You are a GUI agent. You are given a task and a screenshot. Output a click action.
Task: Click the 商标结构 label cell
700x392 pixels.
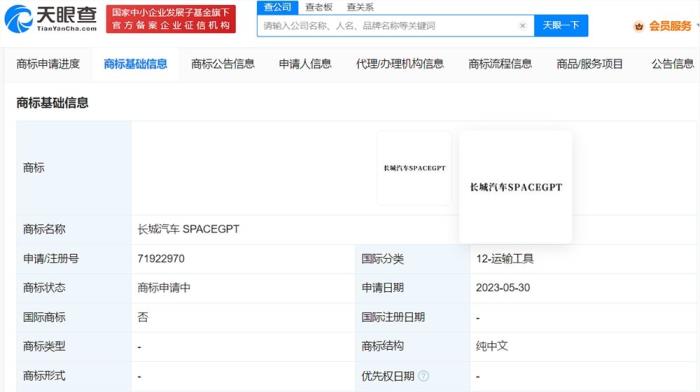coord(413,346)
